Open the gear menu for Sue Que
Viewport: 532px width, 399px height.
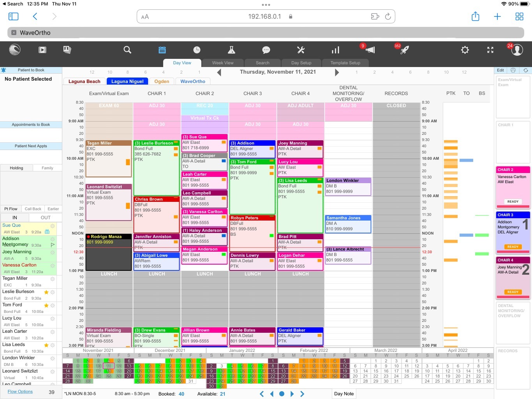point(53,226)
